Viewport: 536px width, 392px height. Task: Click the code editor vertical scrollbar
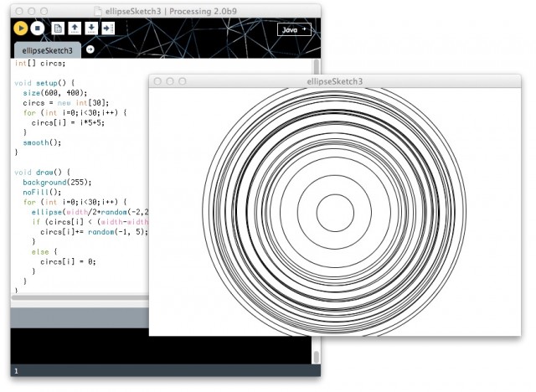point(316,67)
